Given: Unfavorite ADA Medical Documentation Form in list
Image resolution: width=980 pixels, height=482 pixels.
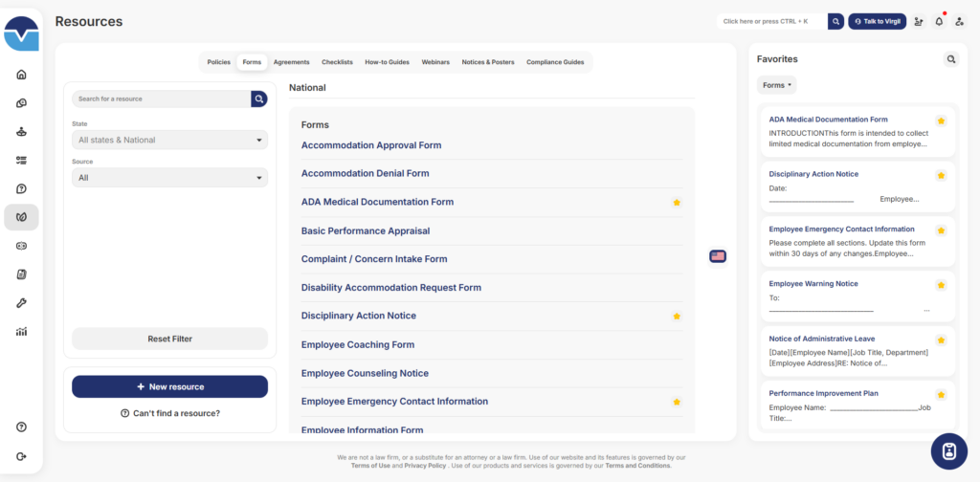Looking at the screenshot, I should pos(677,203).
